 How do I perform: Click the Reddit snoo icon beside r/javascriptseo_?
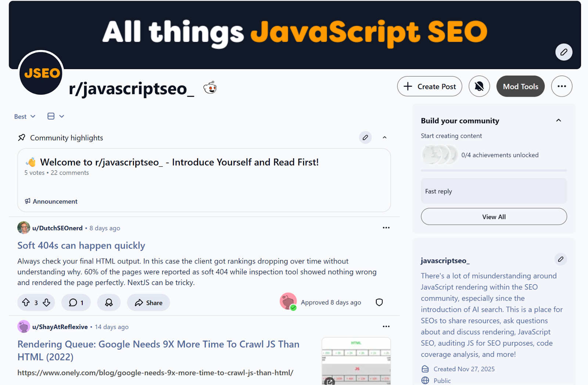coord(210,88)
